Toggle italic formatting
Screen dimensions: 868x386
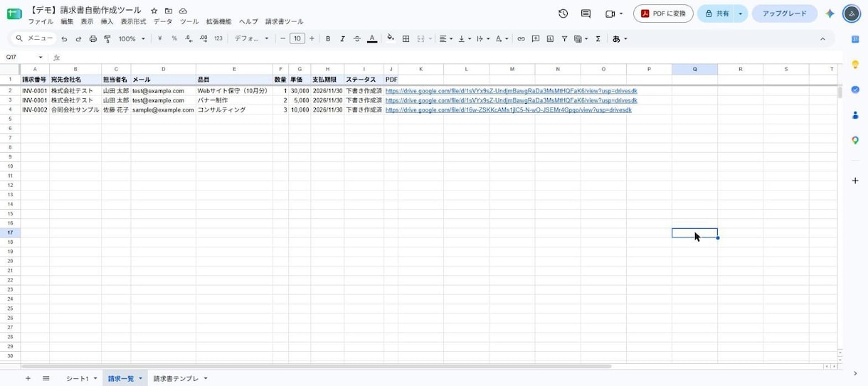pos(342,39)
